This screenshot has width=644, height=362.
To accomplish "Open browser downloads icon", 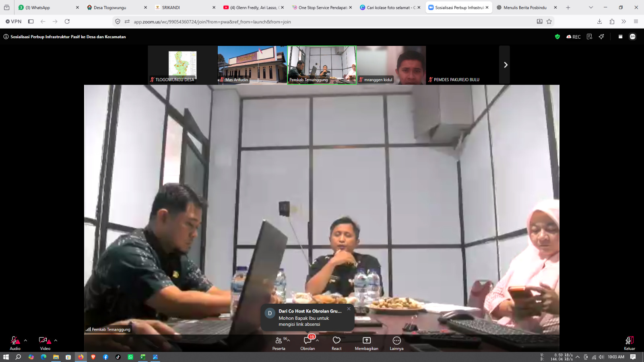I will [x=599, y=21].
